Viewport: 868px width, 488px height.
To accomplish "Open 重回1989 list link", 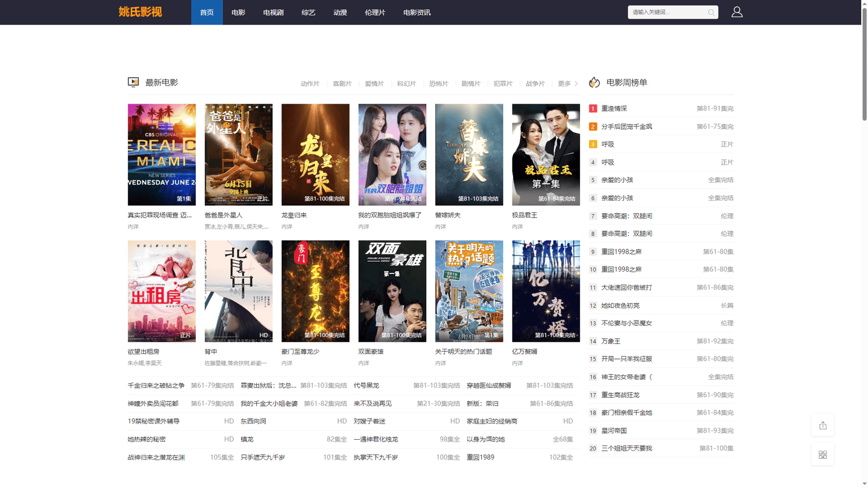I will pos(480,457).
